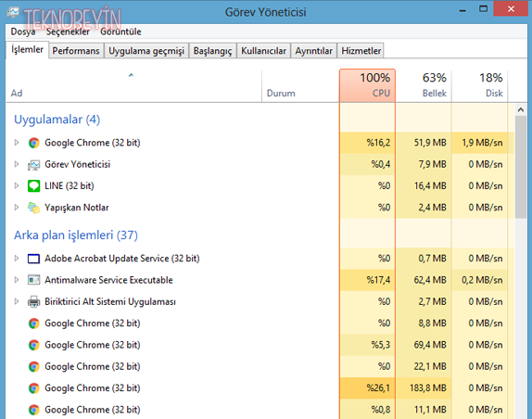Click the vertical scrollbar thumb
532x419 pixels.
(x=521, y=167)
